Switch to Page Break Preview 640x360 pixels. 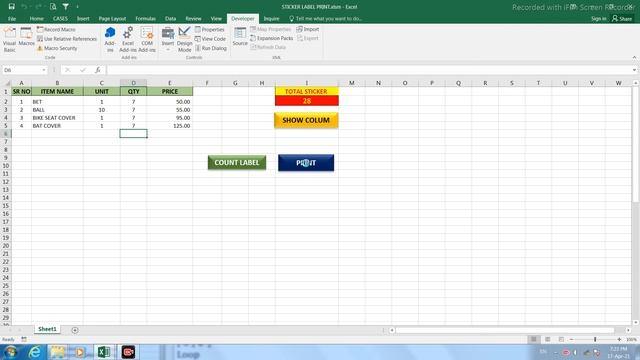[561, 339]
